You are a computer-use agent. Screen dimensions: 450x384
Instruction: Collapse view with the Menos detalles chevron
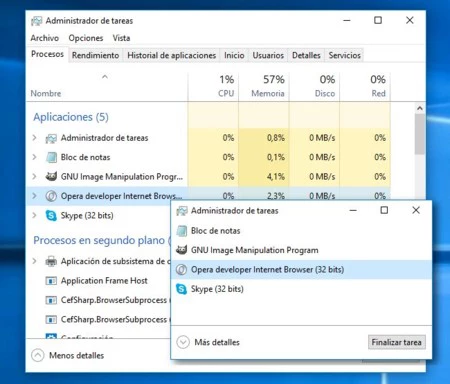(x=38, y=355)
